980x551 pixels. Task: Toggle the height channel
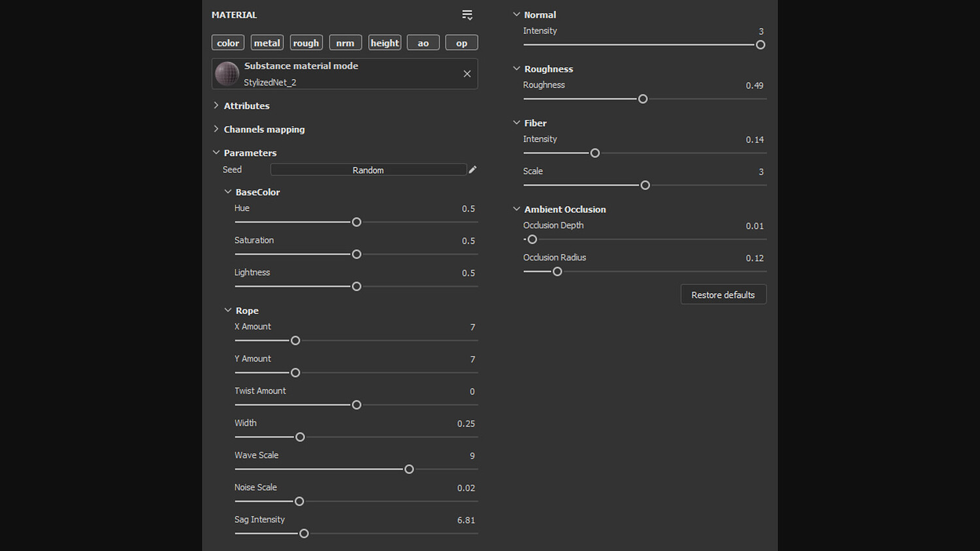[x=384, y=43]
